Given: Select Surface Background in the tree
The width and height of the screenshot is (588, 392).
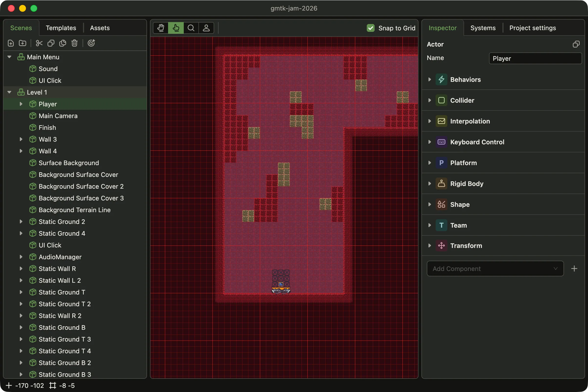Looking at the screenshot, I should 75,163.
